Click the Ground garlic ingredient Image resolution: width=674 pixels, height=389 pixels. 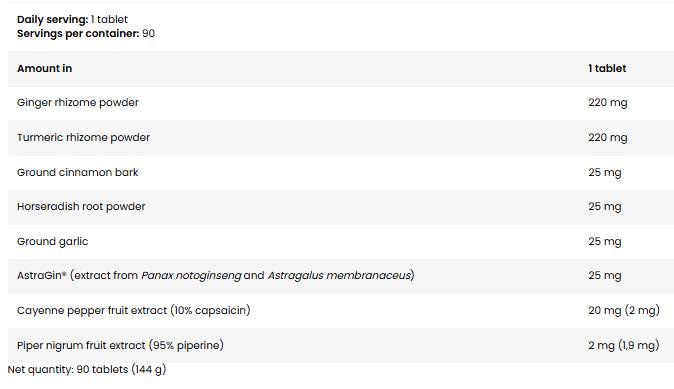pyautogui.click(x=52, y=242)
